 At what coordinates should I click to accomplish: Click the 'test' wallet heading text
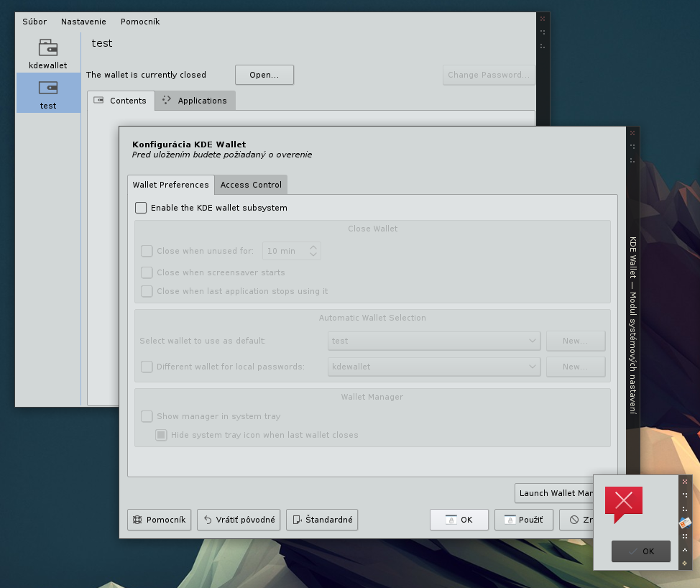[102, 43]
